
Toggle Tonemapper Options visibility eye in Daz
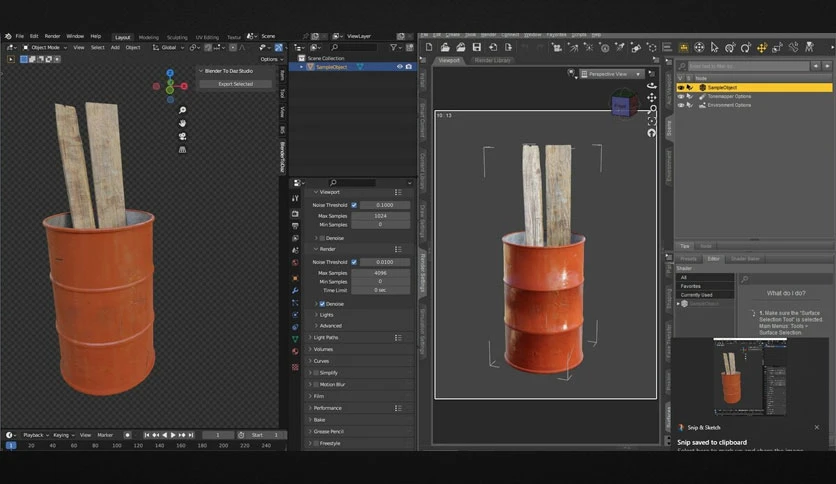tap(681, 96)
